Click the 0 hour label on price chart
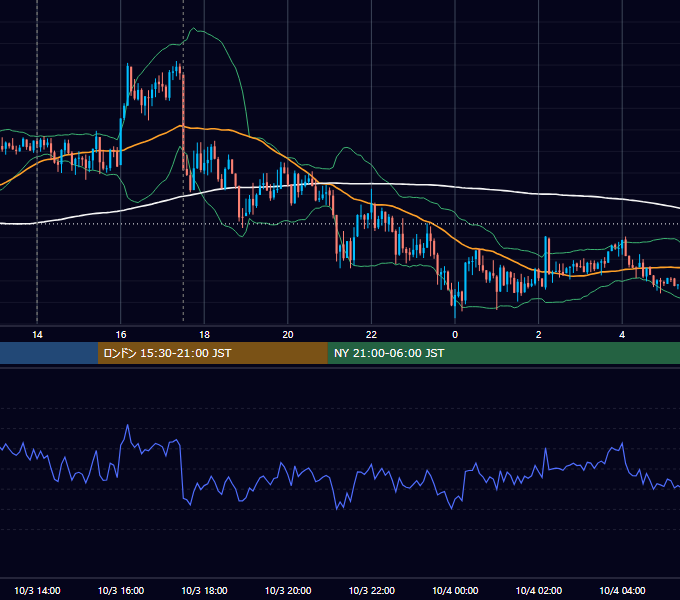Screen dimensions: 680x600 (455, 335)
